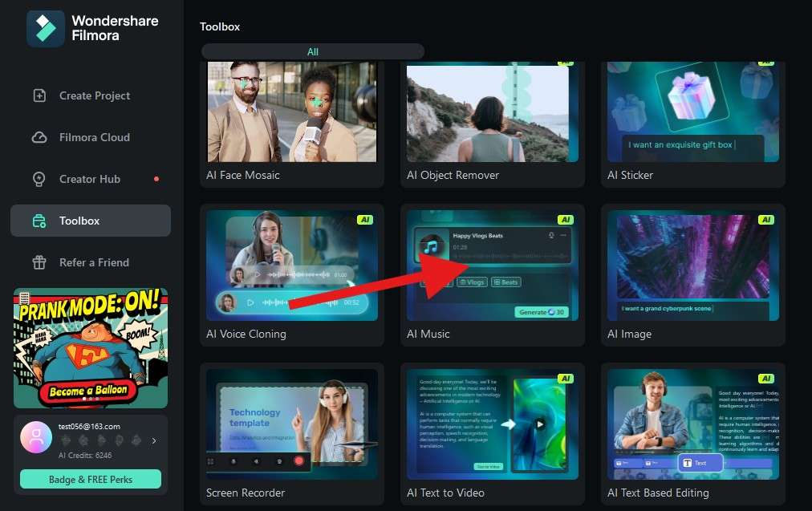Open the AI Voice Cloning tool thumbnail
The width and height of the screenshot is (812, 511).
(292, 266)
